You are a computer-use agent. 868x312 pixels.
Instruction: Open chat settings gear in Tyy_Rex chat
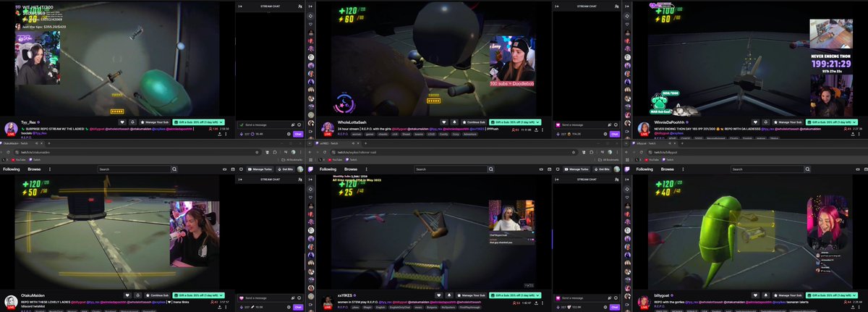point(289,134)
